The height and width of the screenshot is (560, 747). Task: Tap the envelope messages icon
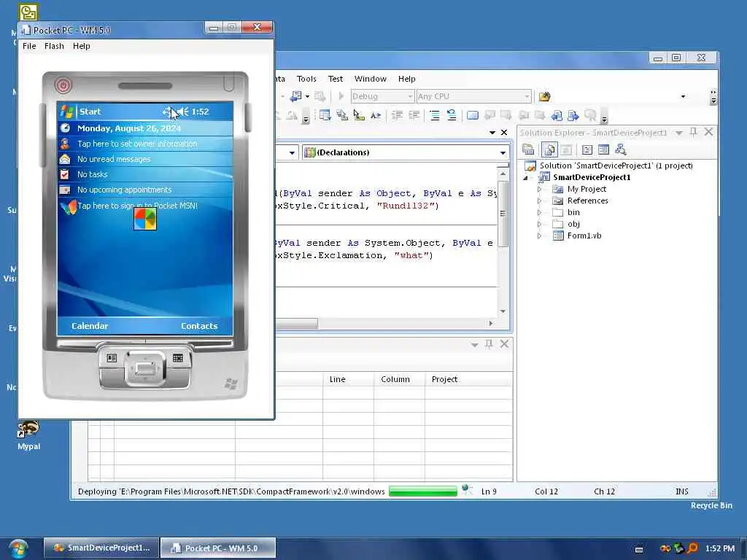(65, 159)
